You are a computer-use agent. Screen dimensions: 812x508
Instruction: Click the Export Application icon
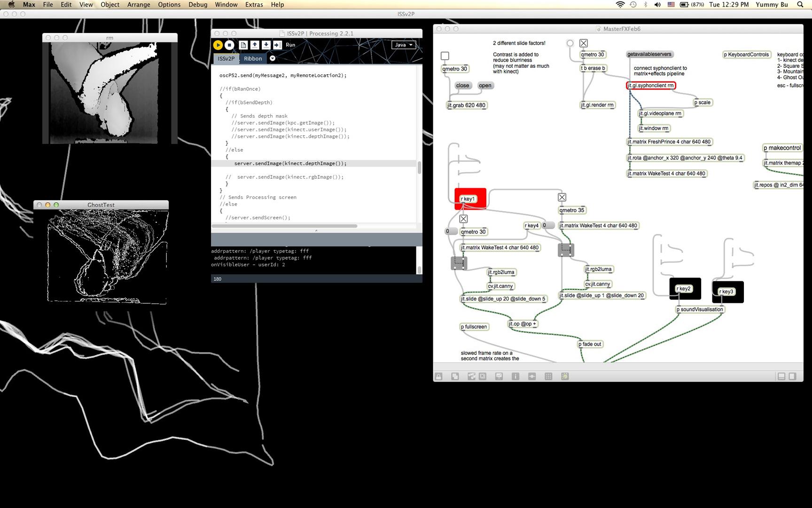click(x=278, y=45)
